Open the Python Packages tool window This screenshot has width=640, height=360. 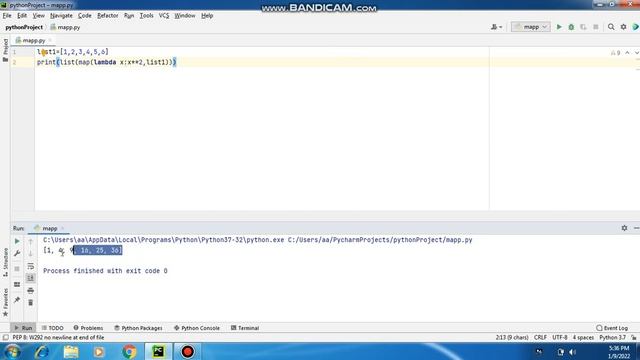pos(138,328)
